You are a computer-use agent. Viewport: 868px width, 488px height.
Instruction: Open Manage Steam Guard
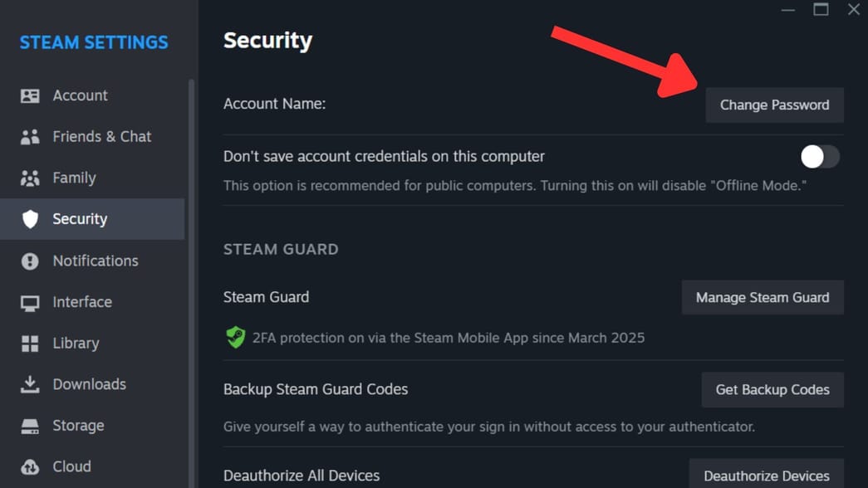762,297
